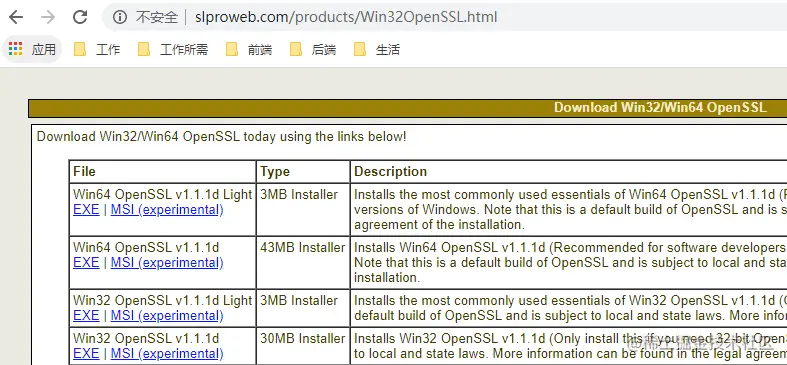Expand the 生活 bookmark folder

click(377, 49)
